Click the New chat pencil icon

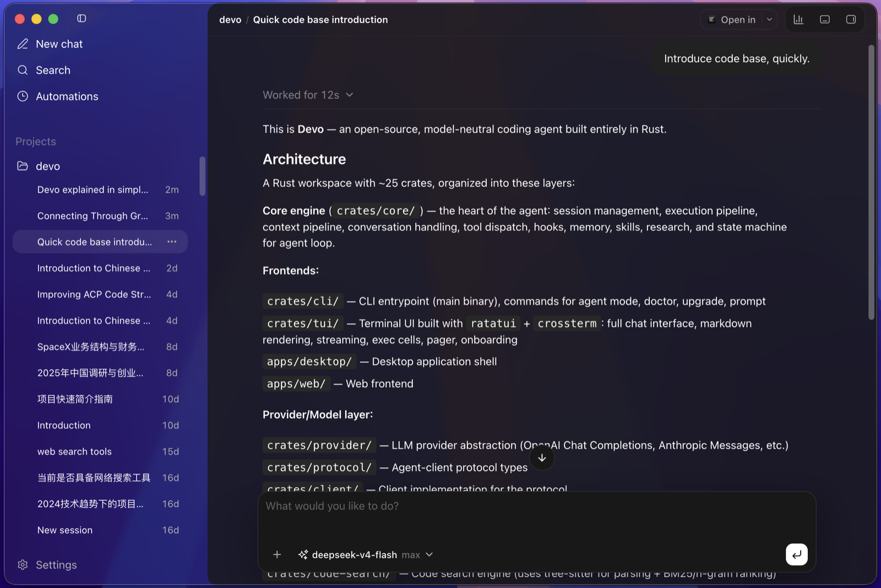(23, 44)
